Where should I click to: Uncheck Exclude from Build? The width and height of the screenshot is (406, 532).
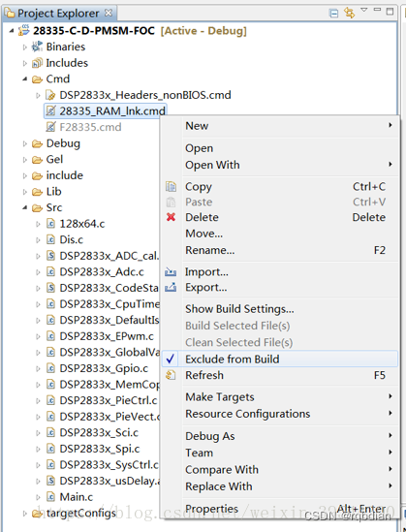[280, 359]
